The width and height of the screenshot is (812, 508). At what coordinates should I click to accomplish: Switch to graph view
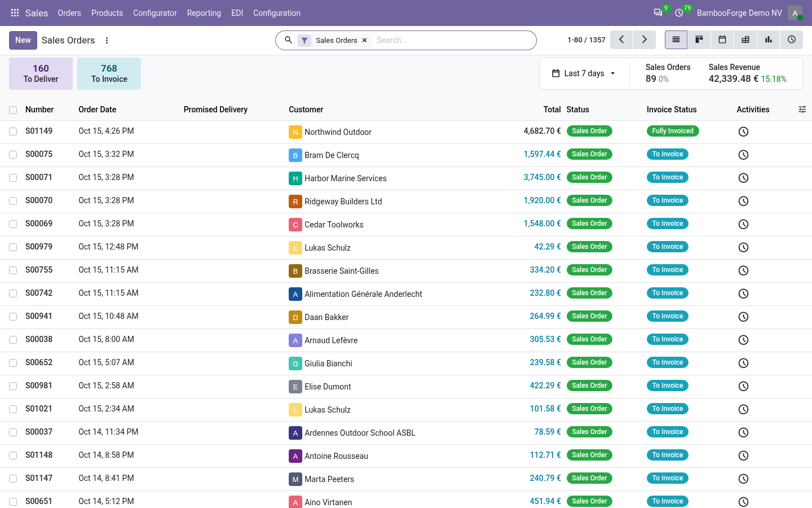click(769, 40)
